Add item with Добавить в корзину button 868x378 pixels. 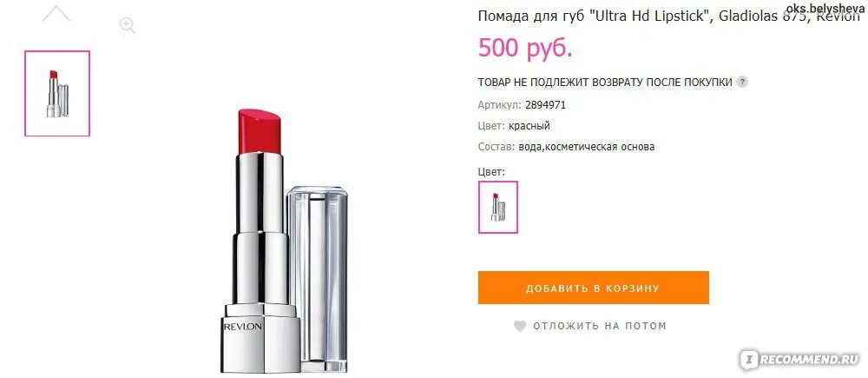click(594, 288)
